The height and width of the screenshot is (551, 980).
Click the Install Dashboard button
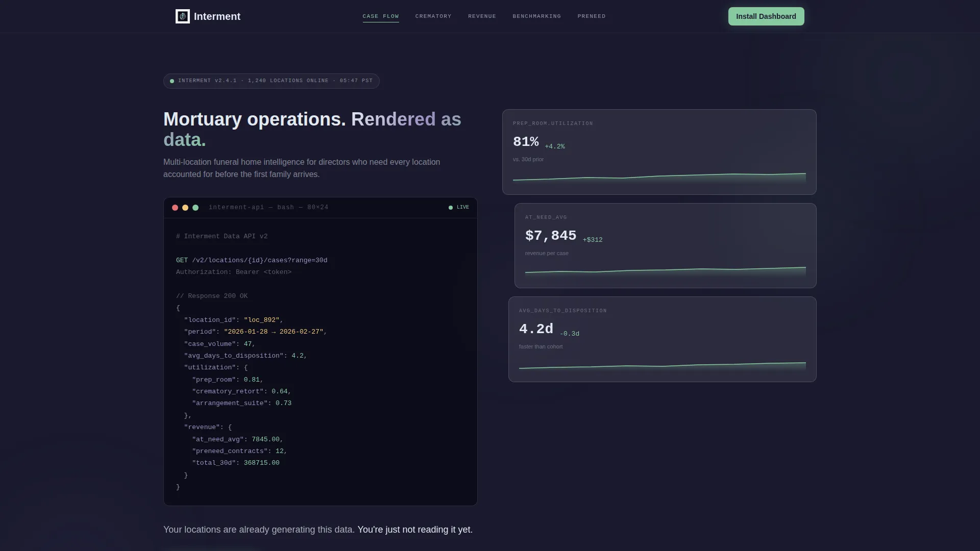pos(766,16)
